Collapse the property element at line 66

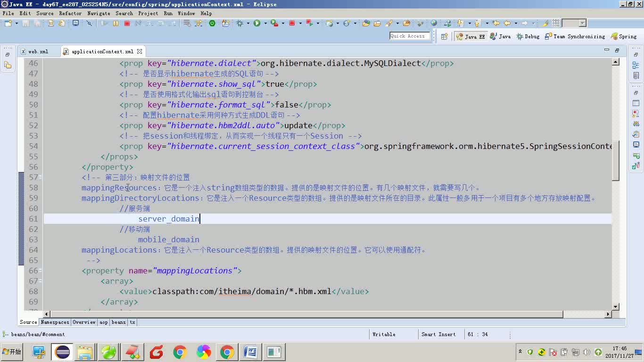tap(41, 271)
